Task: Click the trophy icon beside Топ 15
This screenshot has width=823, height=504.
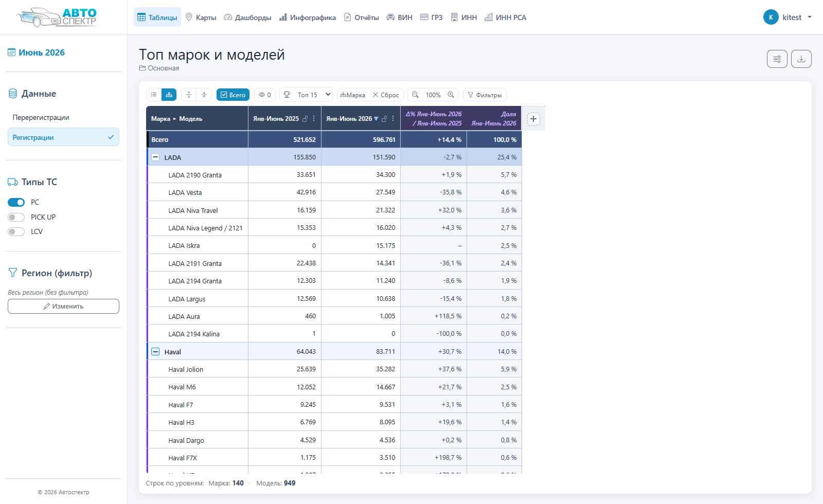Action: pos(287,95)
